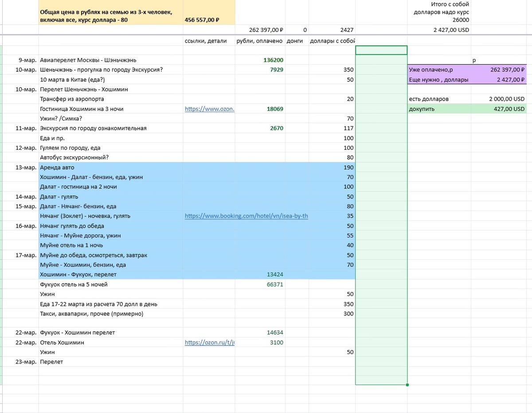Select the 117 dollars excursion value
The height and width of the screenshot is (413, 532).
click(x=332, y=129)
